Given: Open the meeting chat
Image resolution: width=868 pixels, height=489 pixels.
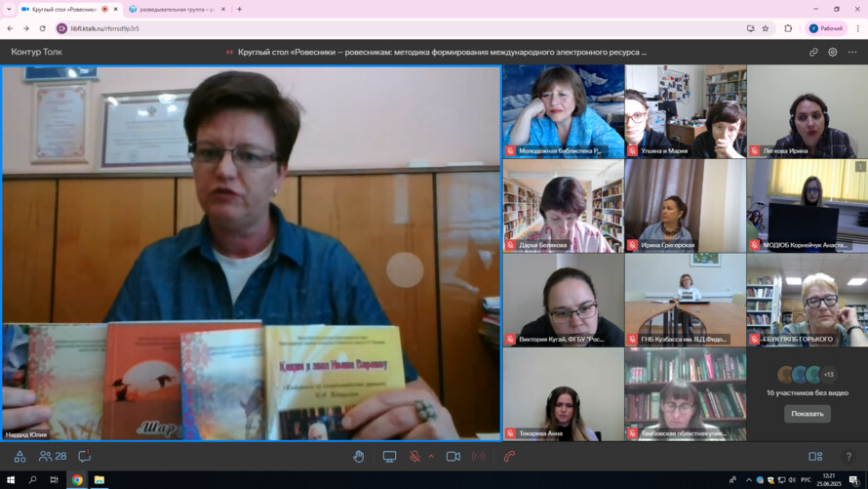Looking at the screenshot, I should (x=85, y=456).
